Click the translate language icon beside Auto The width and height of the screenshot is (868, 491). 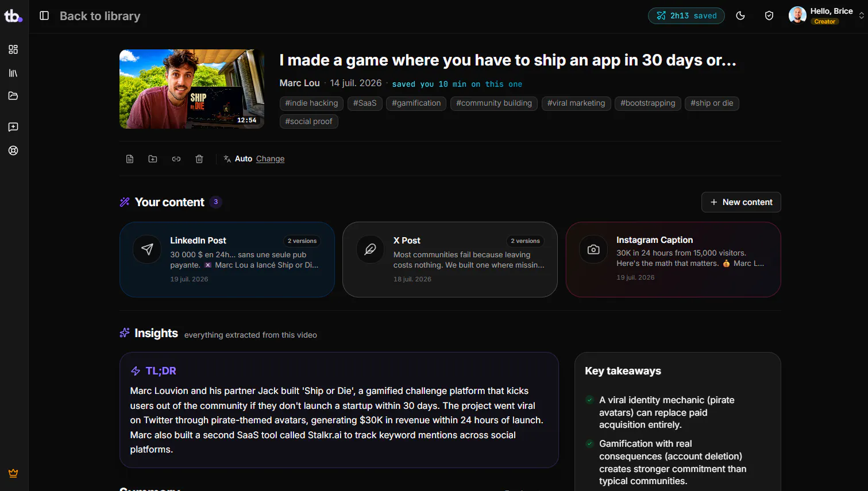[227, 158]
